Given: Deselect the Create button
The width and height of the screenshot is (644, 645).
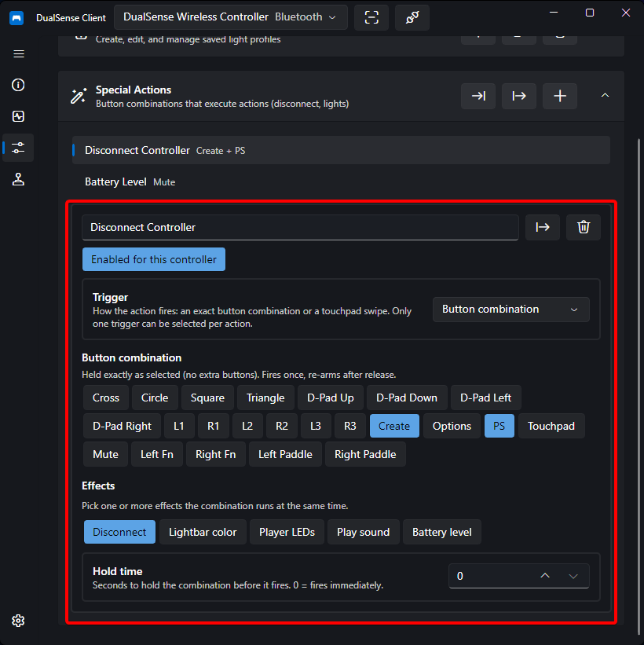Looking at the screenshot, I should coord(394,426).
